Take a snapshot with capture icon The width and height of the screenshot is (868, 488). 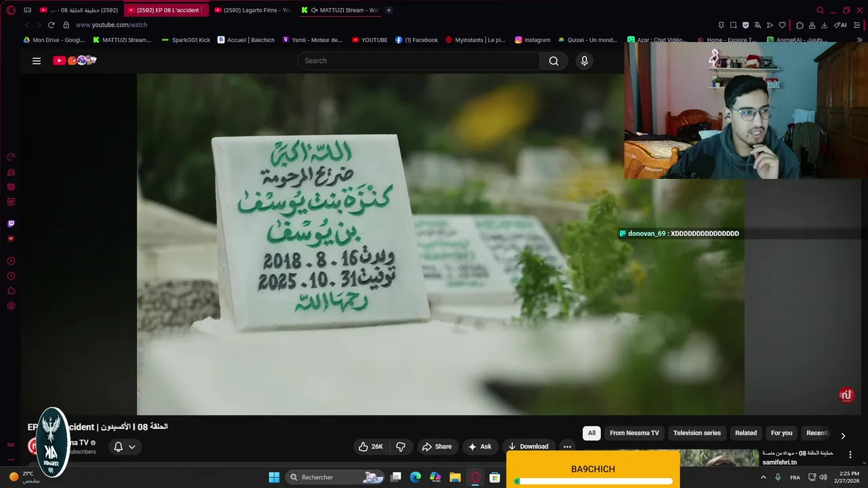733,25
